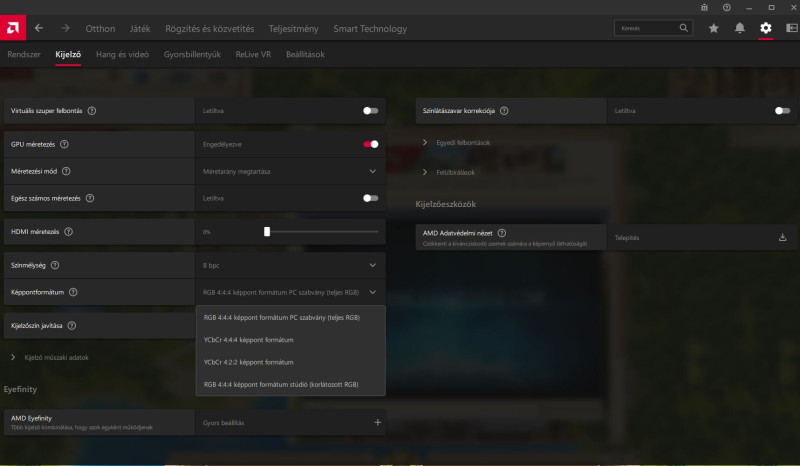Show help for Virtuális szuper felbontás
The image size is (800, 466).
tap(92, 111)
